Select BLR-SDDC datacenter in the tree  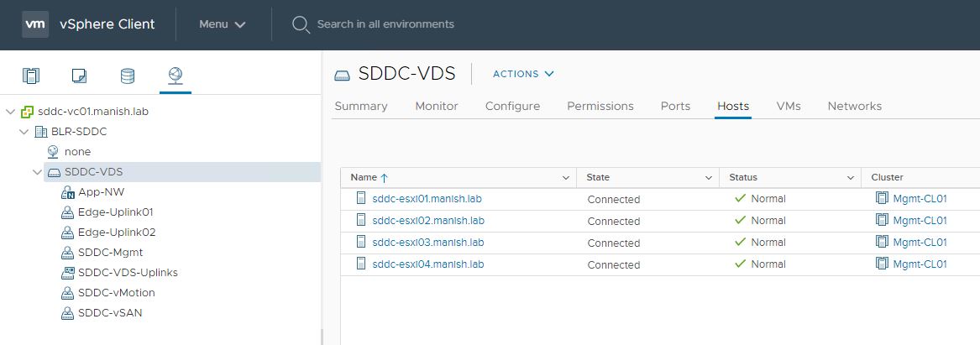coord(79,132)
